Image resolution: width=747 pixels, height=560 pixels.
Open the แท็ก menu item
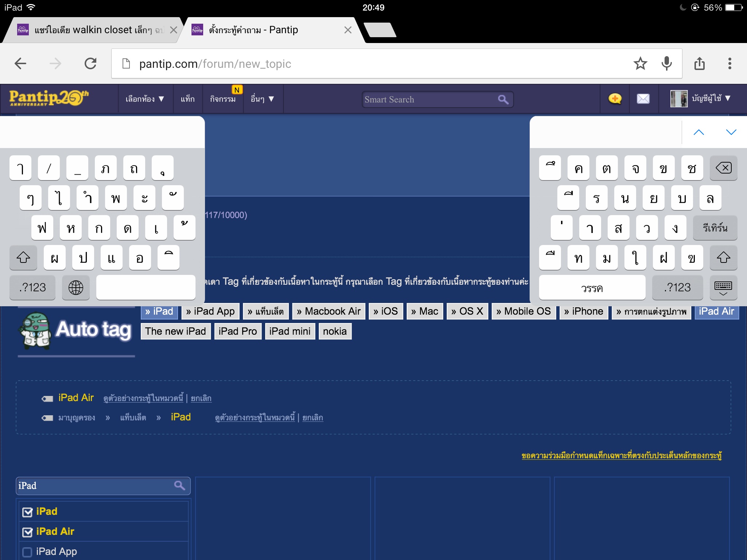click(187, 99)
